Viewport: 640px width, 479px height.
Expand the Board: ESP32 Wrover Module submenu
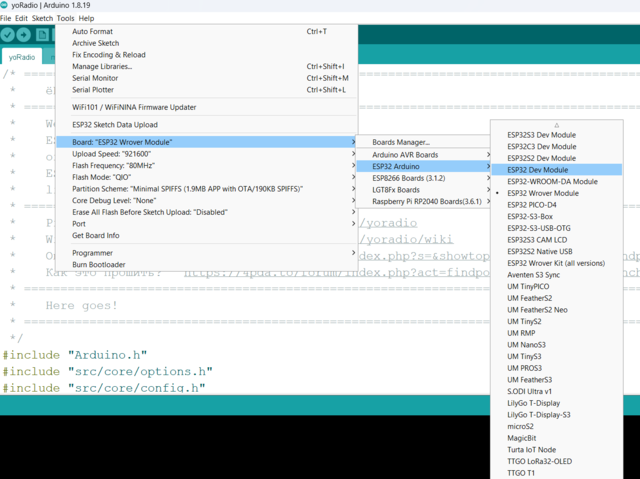pos(207,142)
